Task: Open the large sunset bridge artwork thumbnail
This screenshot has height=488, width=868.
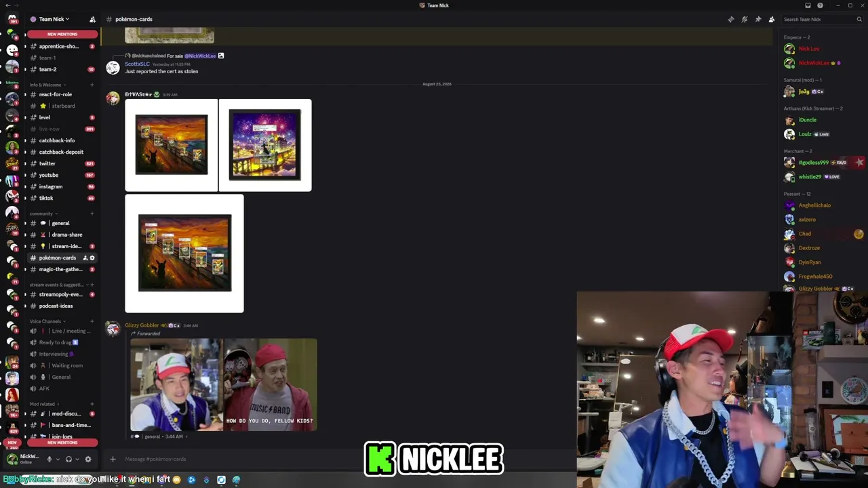Action: tap(184, 253)
